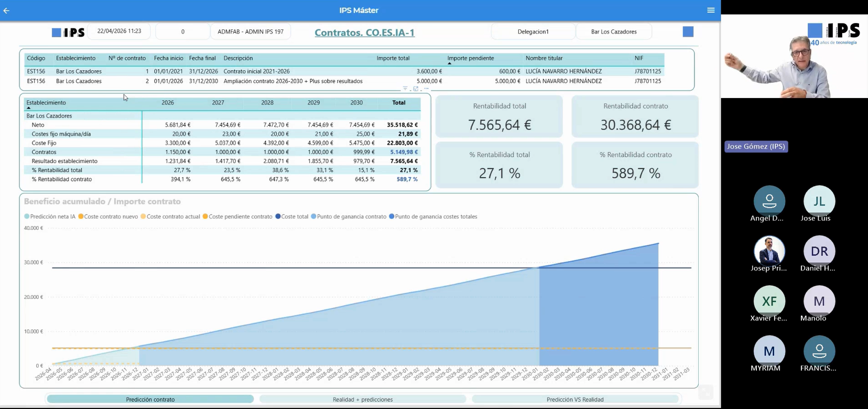The height and width of the screenshot is (409, 868).
Task: Toggle Coste contrato actual legend entry
Action: 170,217
